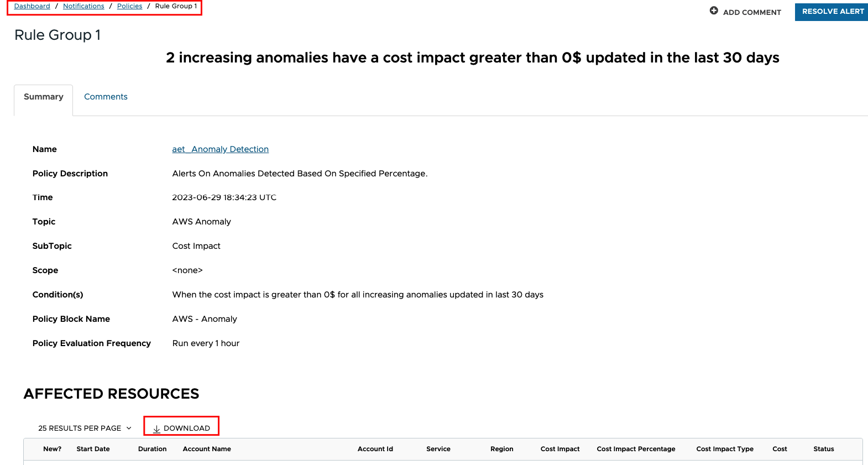Click the plus icon beside Add Comment
Image resolution: width=868 pixels, height=465 pixels.
pos(714,11)
